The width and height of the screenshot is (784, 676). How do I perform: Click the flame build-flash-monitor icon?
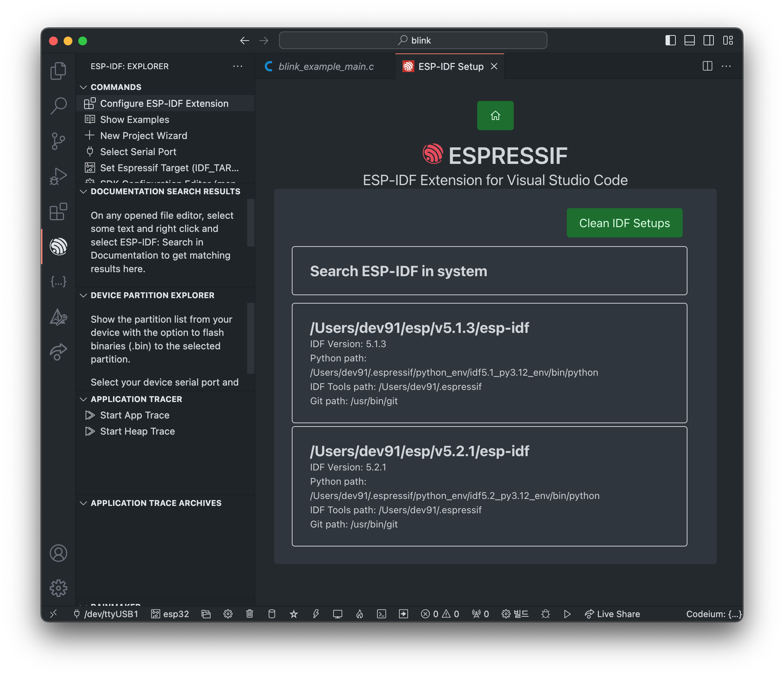coord(359,614)
